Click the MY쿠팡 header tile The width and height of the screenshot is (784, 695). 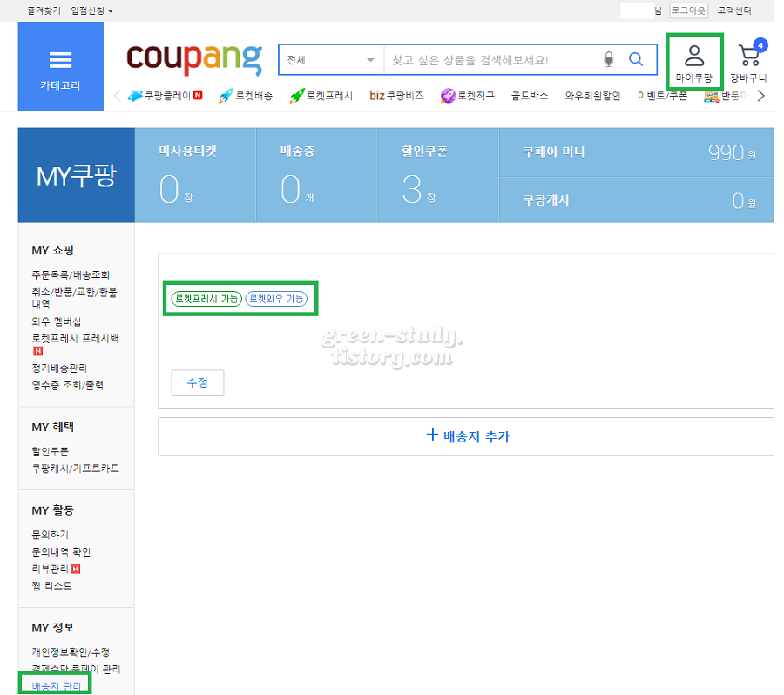point(77,175)
